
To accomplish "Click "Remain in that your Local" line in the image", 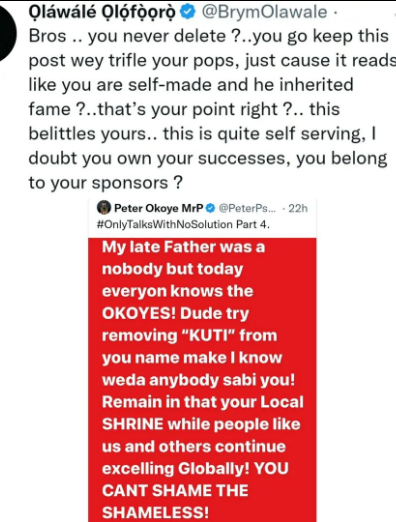I will coord(203,402).
